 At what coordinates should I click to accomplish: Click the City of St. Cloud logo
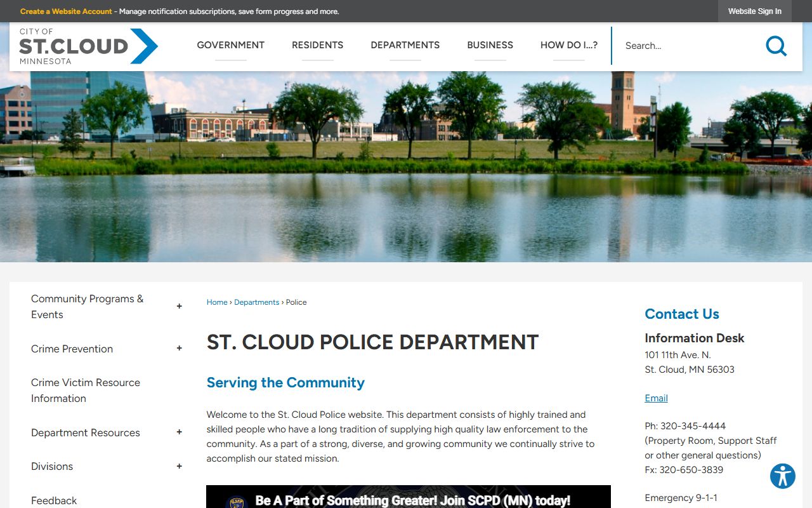coord(88,46)
